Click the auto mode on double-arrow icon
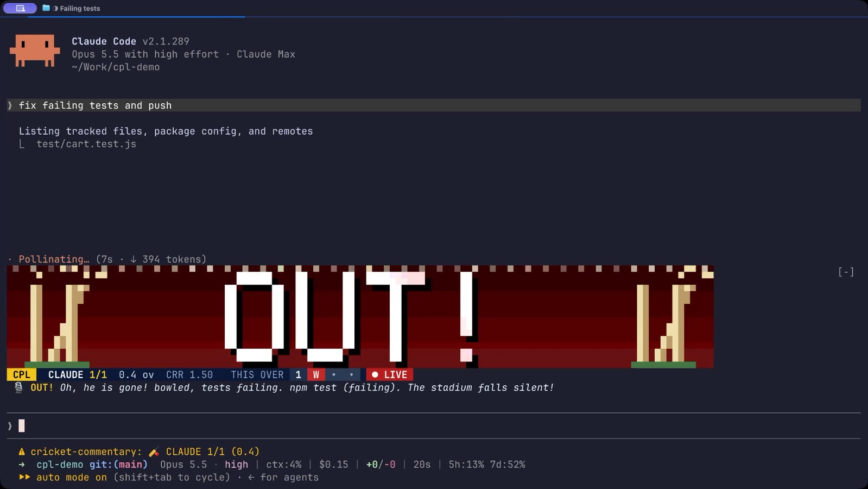 (24, 478)
